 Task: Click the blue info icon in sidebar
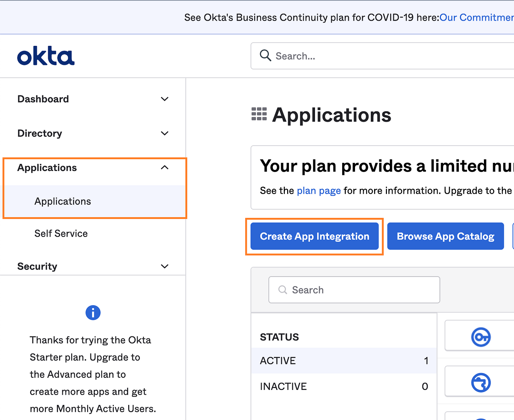(x=93, y=313)
